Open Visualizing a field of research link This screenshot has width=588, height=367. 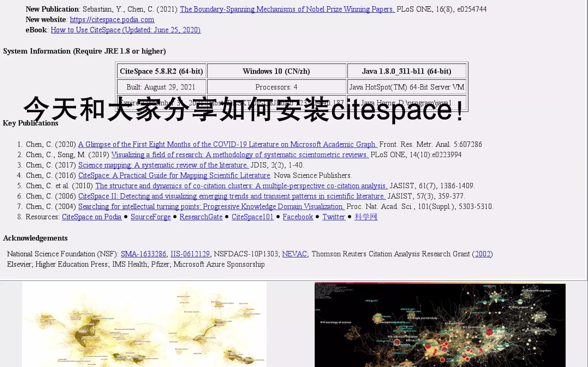click(240, 155)
